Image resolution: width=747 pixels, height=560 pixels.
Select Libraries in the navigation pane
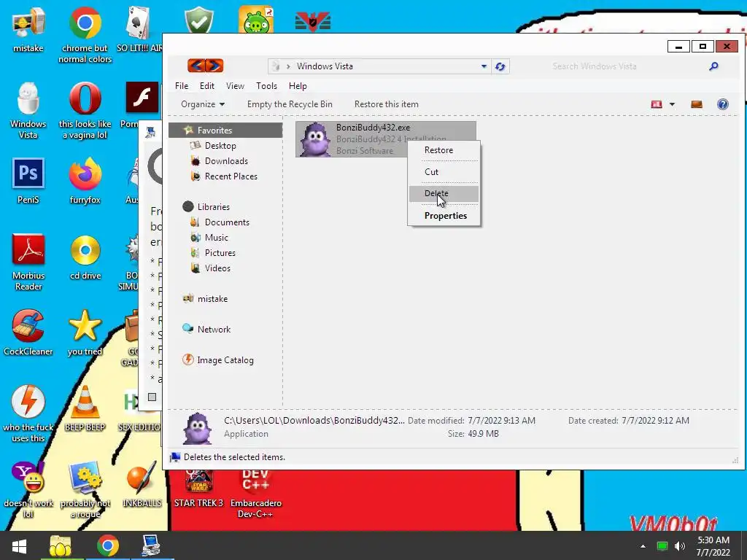point(214,206)
